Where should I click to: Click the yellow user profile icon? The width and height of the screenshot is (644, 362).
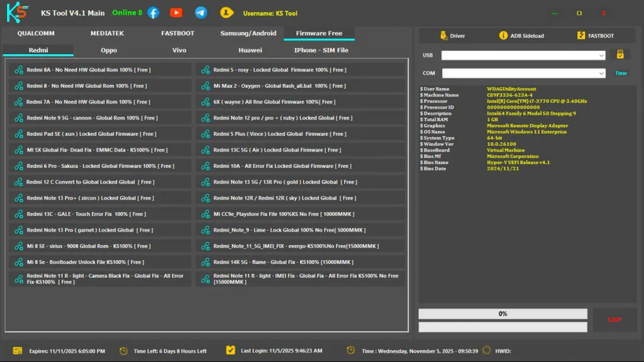[226, 13]
